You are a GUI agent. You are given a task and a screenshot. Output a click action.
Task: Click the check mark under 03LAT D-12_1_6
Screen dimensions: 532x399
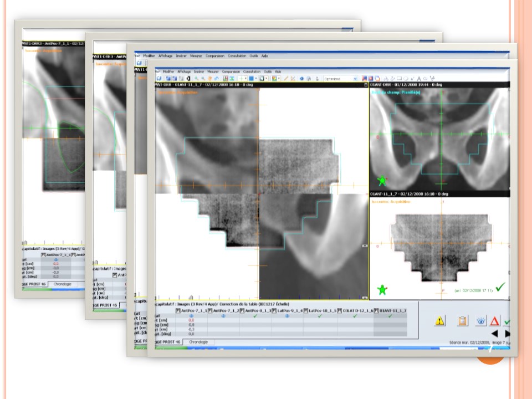coord(355,316)
